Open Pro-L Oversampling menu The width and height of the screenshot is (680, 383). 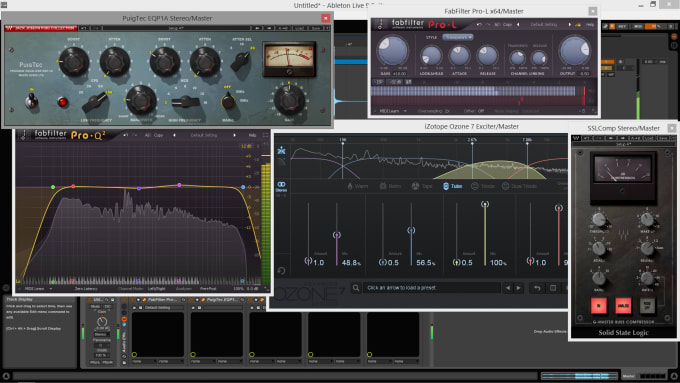[433, 111]
